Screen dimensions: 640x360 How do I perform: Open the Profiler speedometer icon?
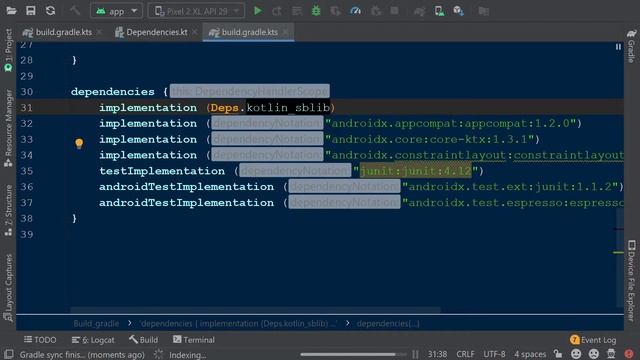[x=356, y=11]
